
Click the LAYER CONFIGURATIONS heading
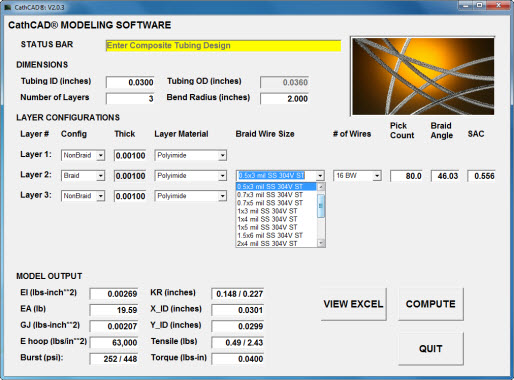68,117
